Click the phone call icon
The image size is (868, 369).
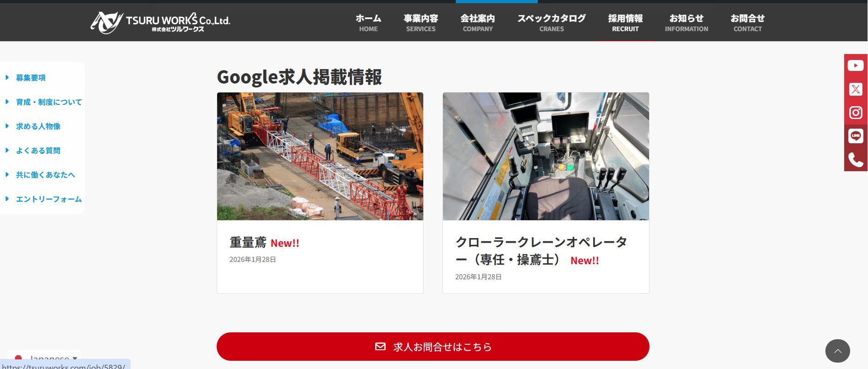[x=855, y=159]
